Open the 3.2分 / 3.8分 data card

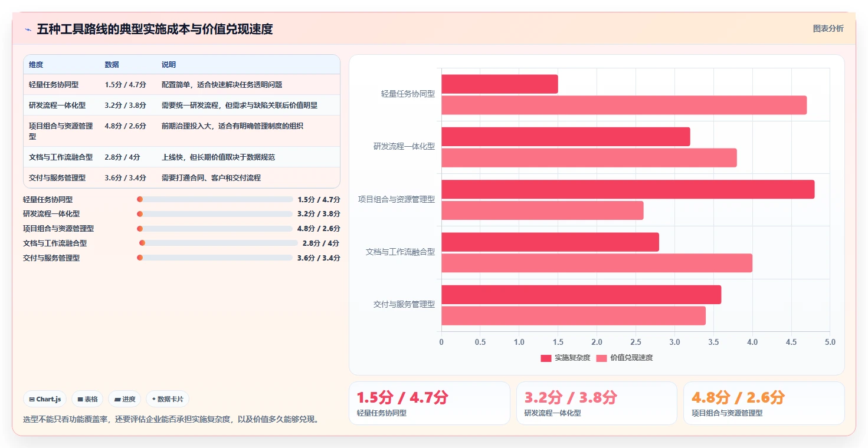point(597,403)
